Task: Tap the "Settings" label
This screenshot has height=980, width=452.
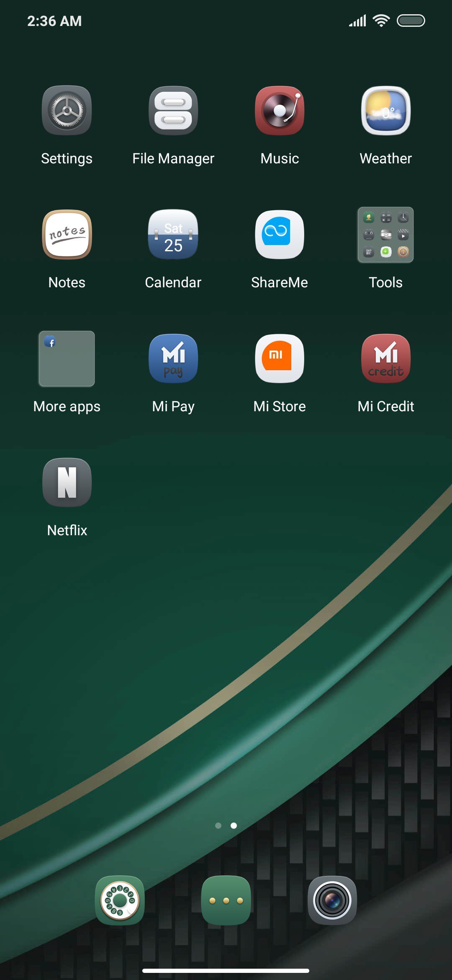Action: coord(67,159)
